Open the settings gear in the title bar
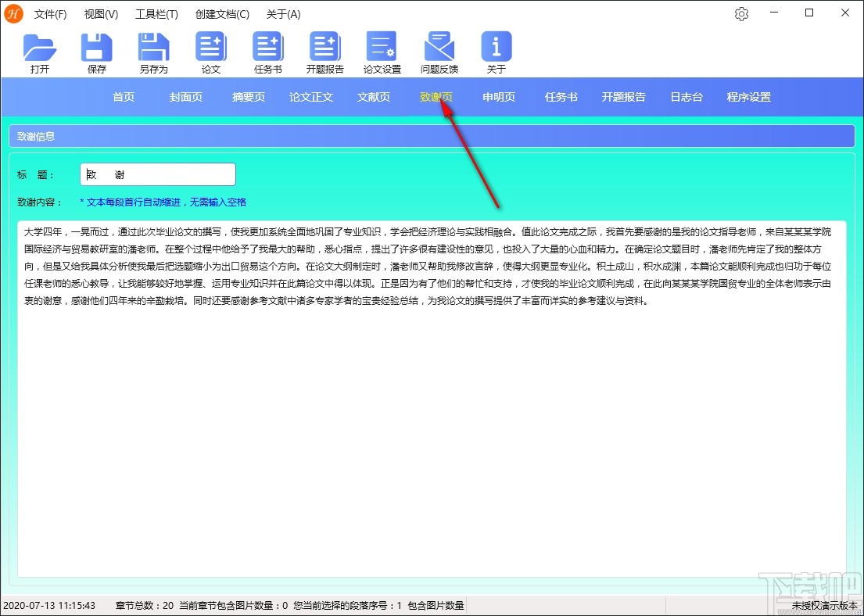Image resolution: width=864 pixels, height=616 pixels. coord(741,13)
